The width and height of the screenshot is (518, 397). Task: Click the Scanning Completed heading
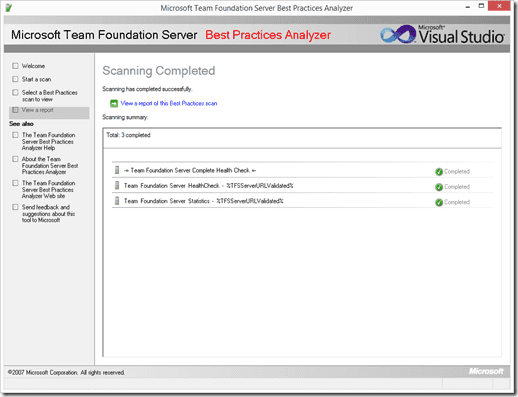point(159,71)
